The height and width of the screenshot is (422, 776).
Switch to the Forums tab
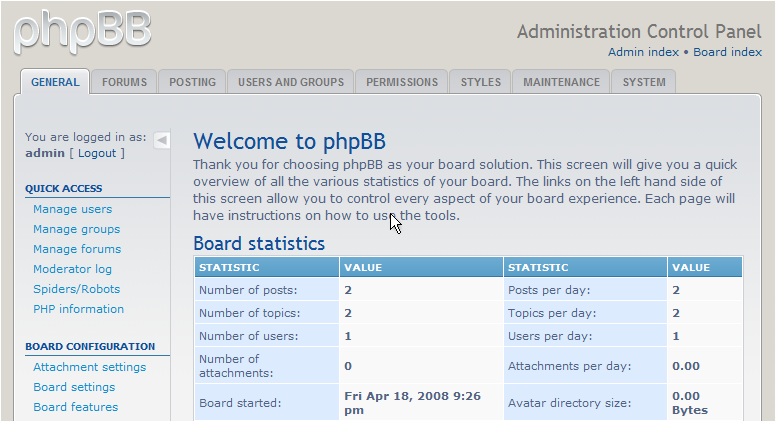tap(124, 82)
